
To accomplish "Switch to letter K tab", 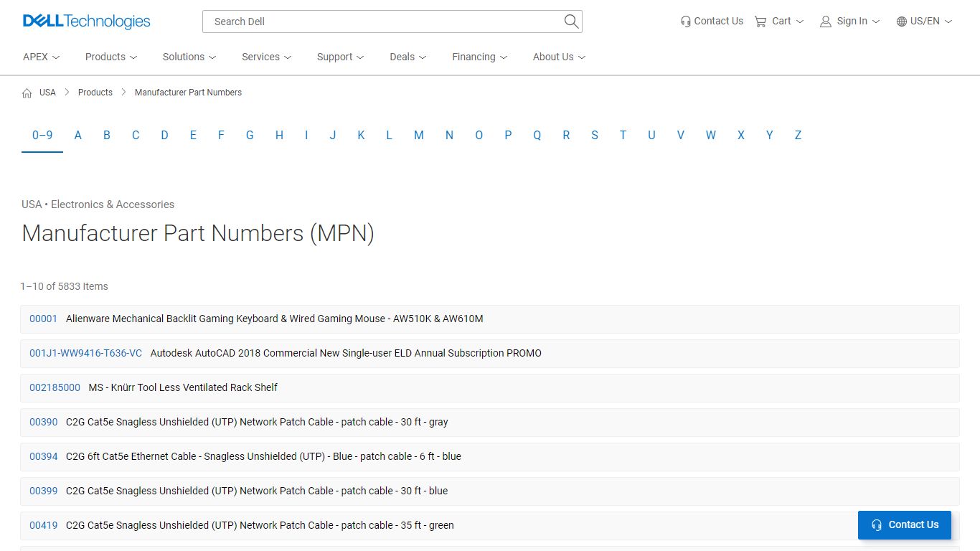I will (361, 135).
